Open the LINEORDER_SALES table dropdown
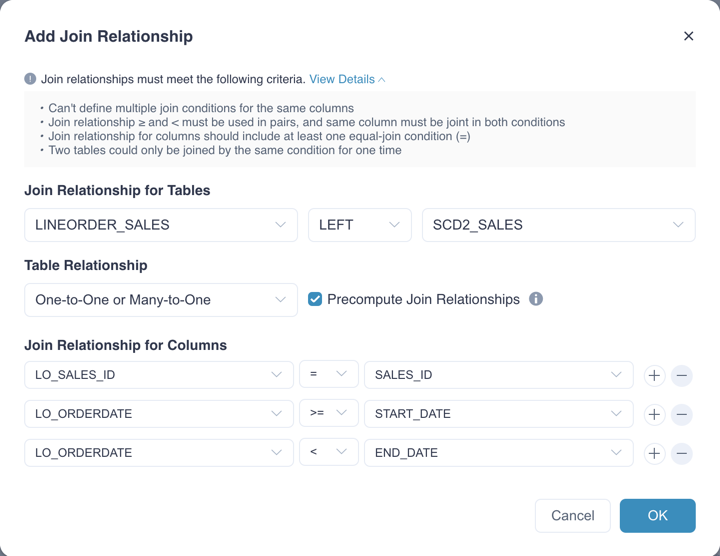The image size is (720, 556). click(160, 225)
